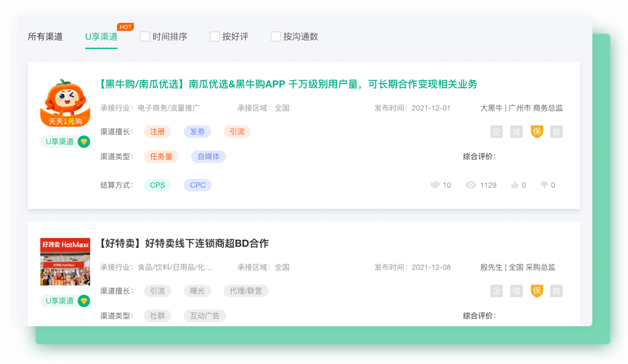Click the 社群 channel type tag

click(x=157, y=316)
